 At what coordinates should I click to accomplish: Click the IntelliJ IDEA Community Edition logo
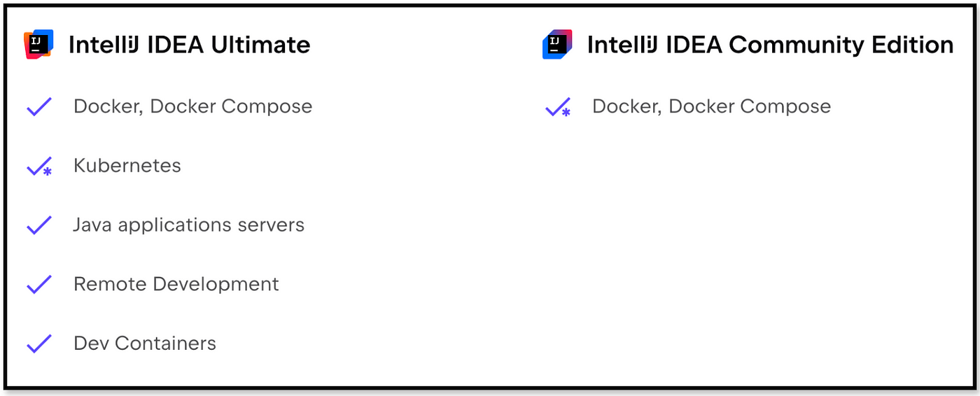click(557, 45)
